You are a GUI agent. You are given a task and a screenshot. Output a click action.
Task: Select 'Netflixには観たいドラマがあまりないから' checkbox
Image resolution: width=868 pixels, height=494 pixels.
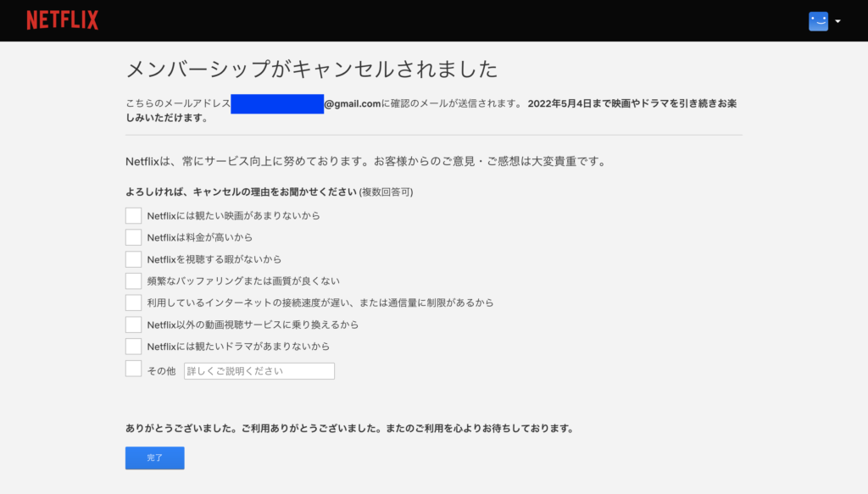[x=133, y=347]
